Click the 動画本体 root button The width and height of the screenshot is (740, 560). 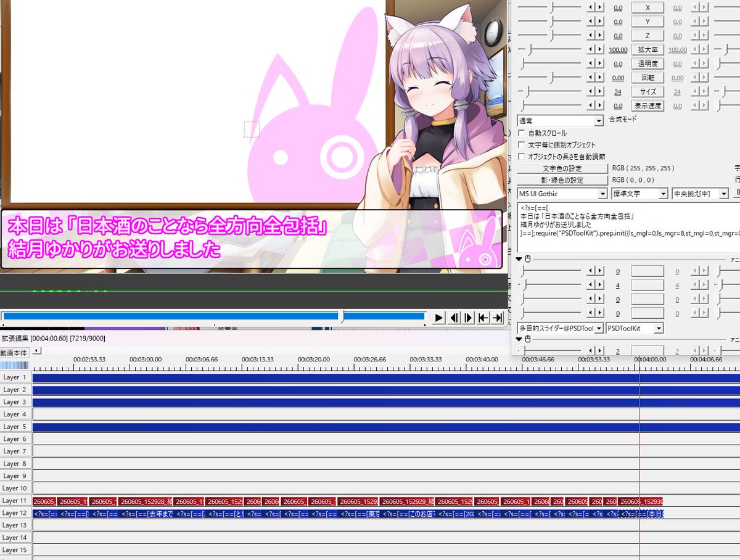[x=15, y=353]
